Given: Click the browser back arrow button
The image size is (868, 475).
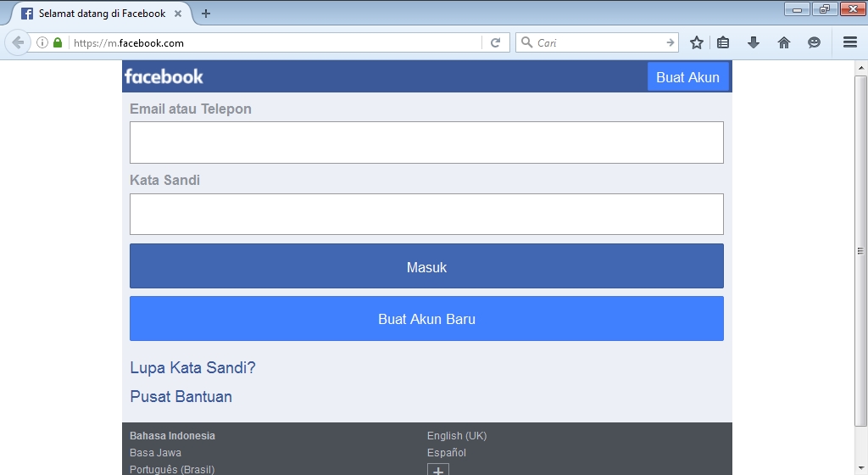Looking at the screenshot, I should pyautogui.click(x=18, y=42).
